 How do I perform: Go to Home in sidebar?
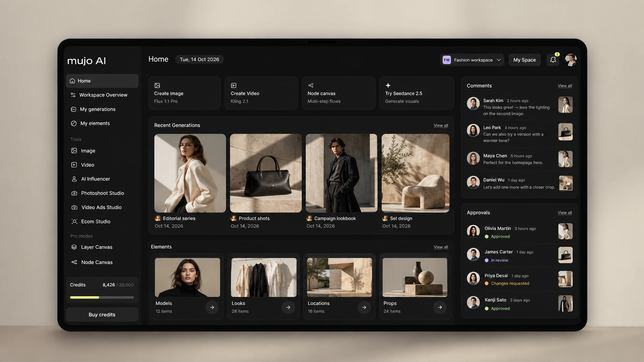(102, 81)
